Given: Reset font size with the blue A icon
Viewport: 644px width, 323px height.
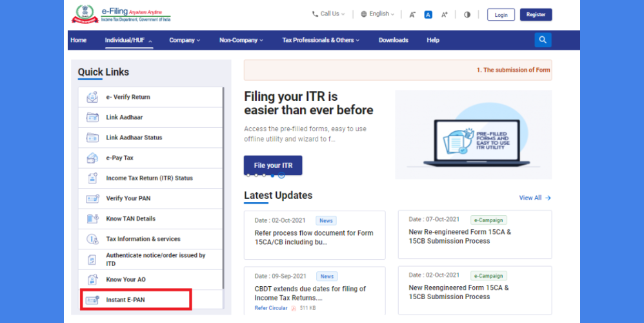Looking at the screenshot, I should click(428, 15).
